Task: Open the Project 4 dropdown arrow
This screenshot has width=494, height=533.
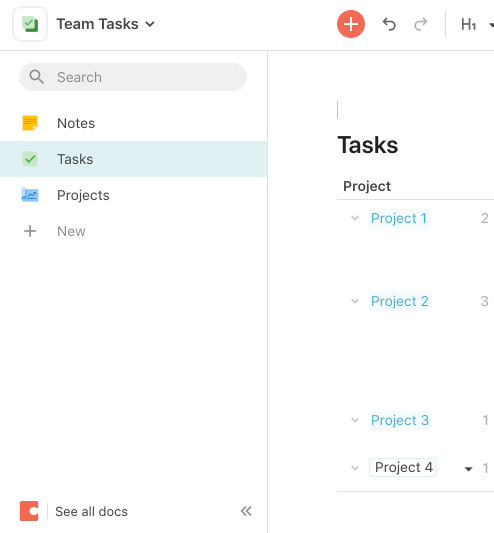Action: (x=468, y=469)
